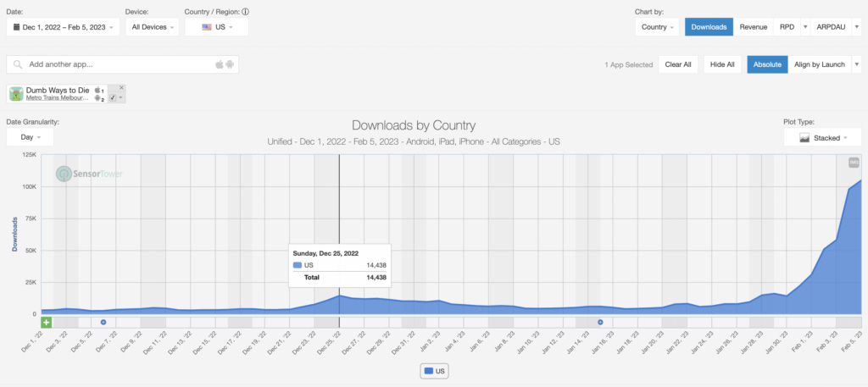Open the date range picker
Viewport: 868px width, 387px height.
[63, 27]
